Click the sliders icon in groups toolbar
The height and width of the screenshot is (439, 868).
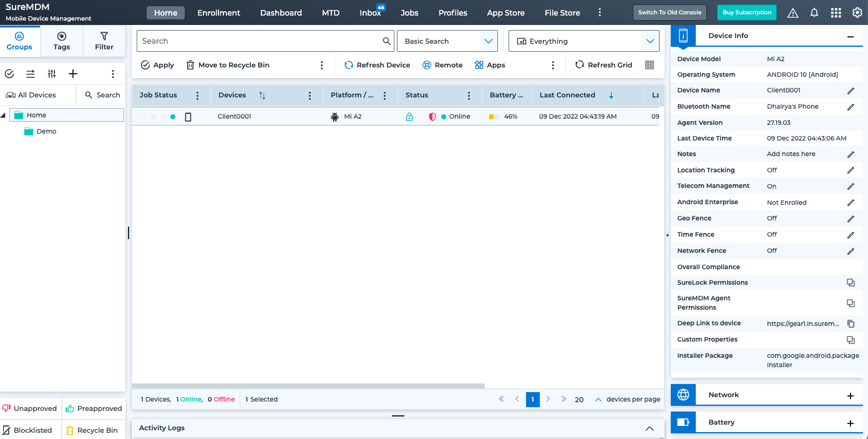point(52,74)
